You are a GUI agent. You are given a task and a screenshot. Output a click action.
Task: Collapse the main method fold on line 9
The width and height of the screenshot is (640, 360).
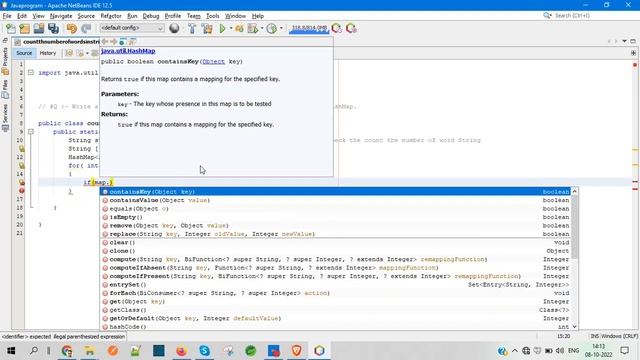point(31,132)
